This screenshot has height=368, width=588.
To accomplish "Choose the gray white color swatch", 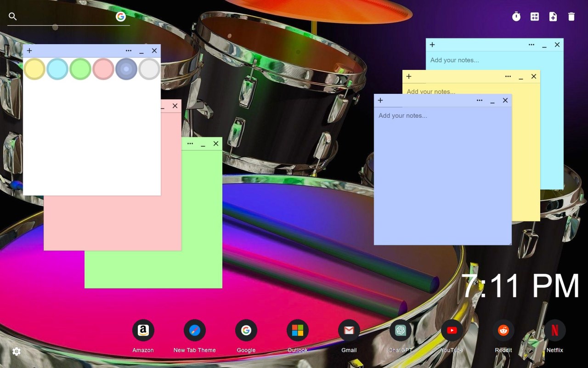I will click(x=149, y=69).
